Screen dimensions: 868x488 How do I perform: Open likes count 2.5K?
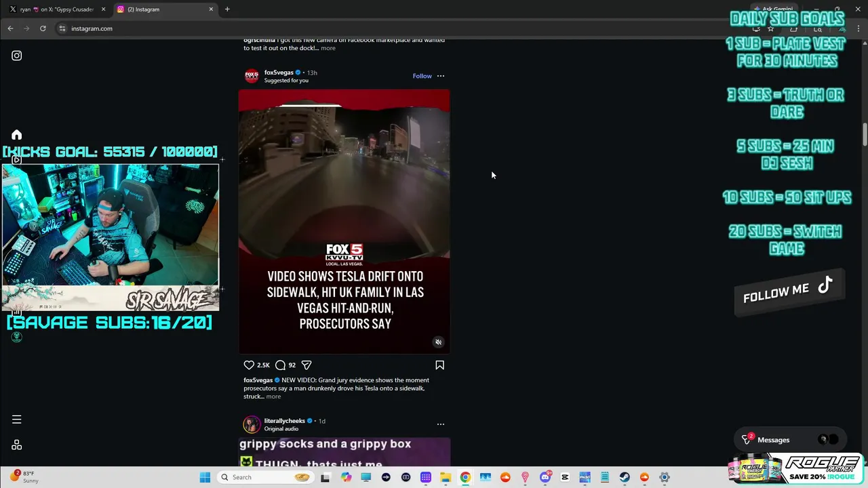coord(263,365)
